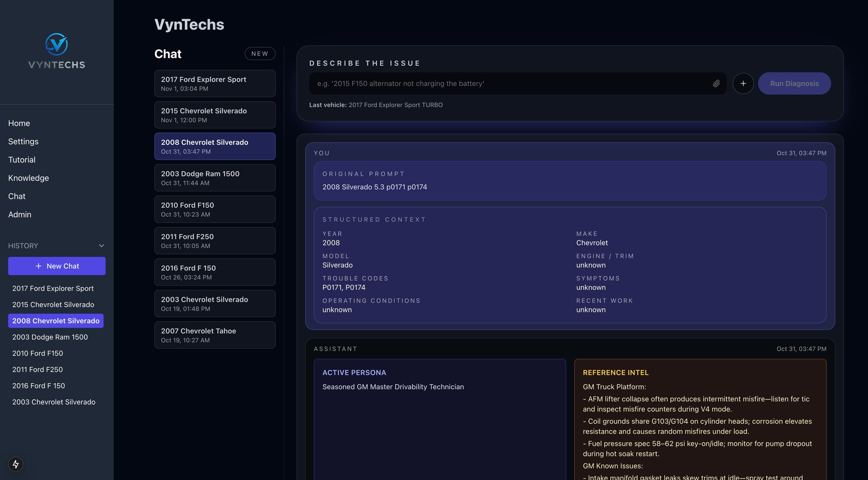Click Run Diagnosis
Viewport: 868px width, 480px height.
tap(794, 83)
